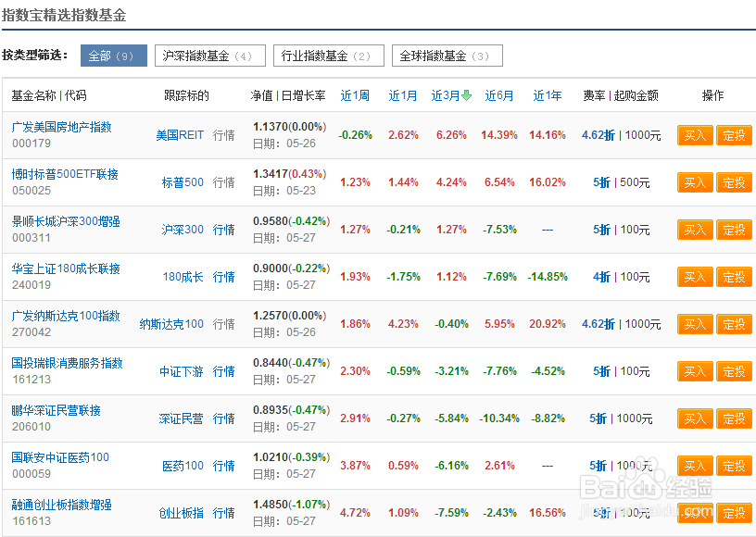Image resolution: width=756 pixels, height=537 pixels.
Task: Open fund 鹏华深证民营联接
Action: 56,410
